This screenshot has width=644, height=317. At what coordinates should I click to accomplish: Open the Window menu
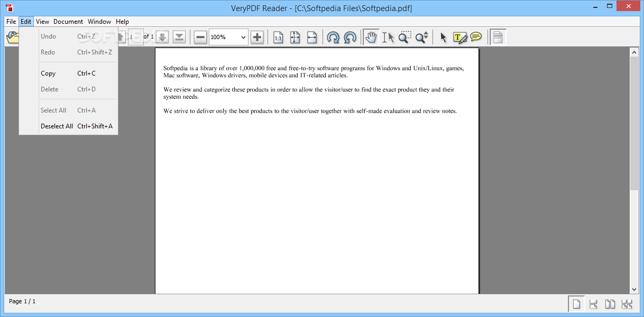pos(99,22)
